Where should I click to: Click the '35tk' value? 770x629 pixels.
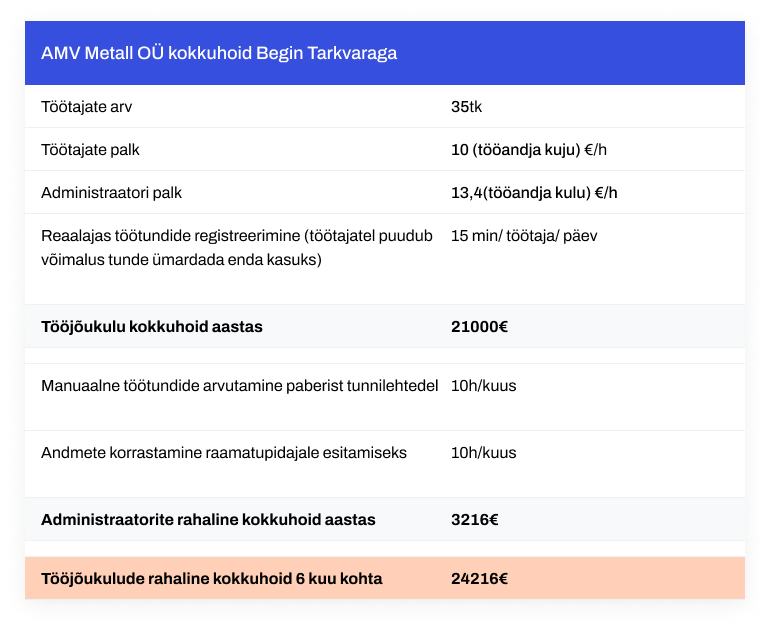tap(466, 107)
